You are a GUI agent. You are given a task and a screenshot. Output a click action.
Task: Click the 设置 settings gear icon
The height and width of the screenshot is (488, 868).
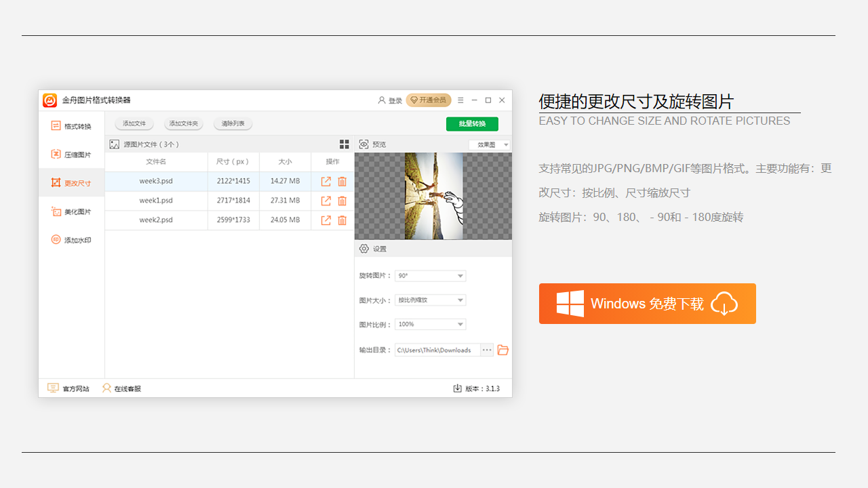[363, 249]
